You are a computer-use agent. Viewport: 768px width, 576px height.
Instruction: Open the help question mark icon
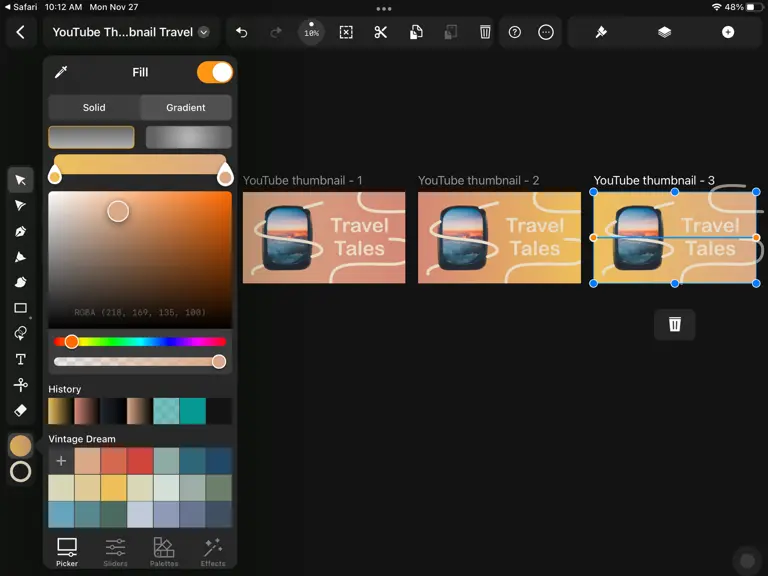pyautogui.click(x=514, y=32)
